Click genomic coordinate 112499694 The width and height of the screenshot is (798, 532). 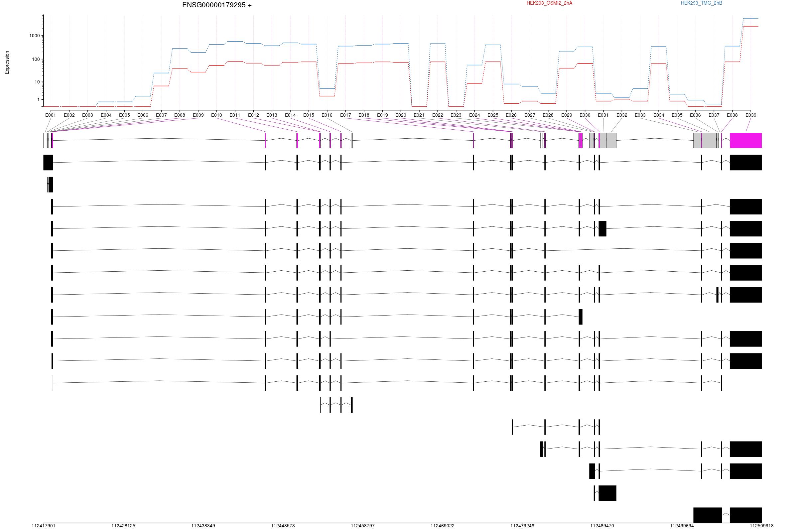[682, 526]
